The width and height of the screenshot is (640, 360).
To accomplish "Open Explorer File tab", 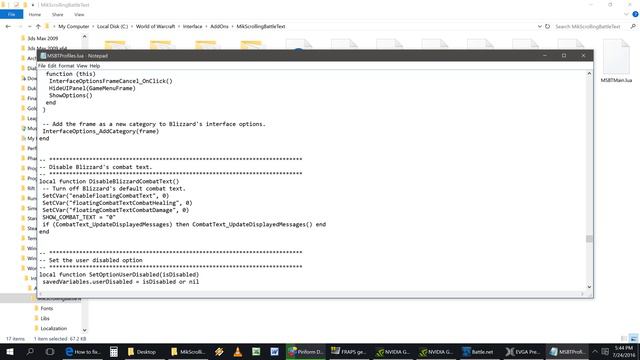I will point(11,14).
